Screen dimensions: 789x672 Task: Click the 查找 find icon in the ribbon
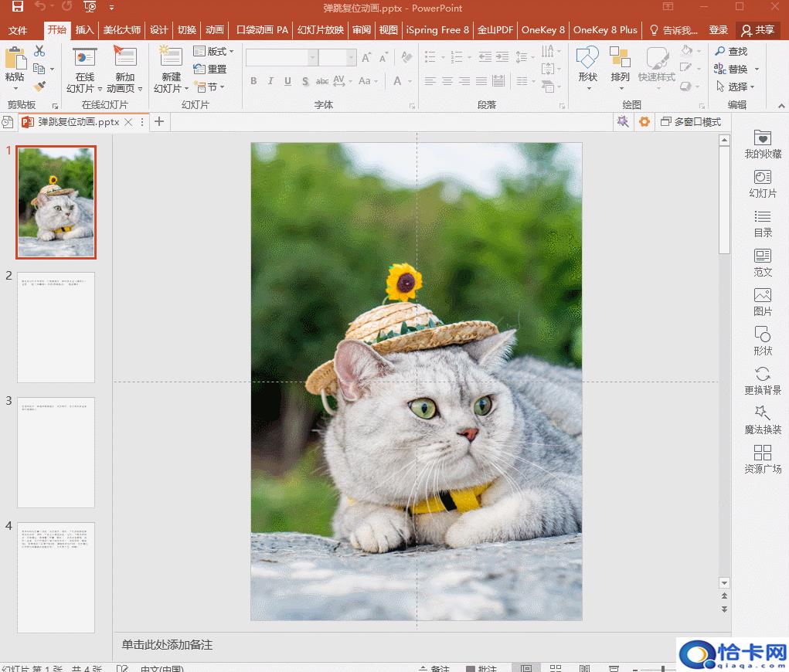point(731,51)
